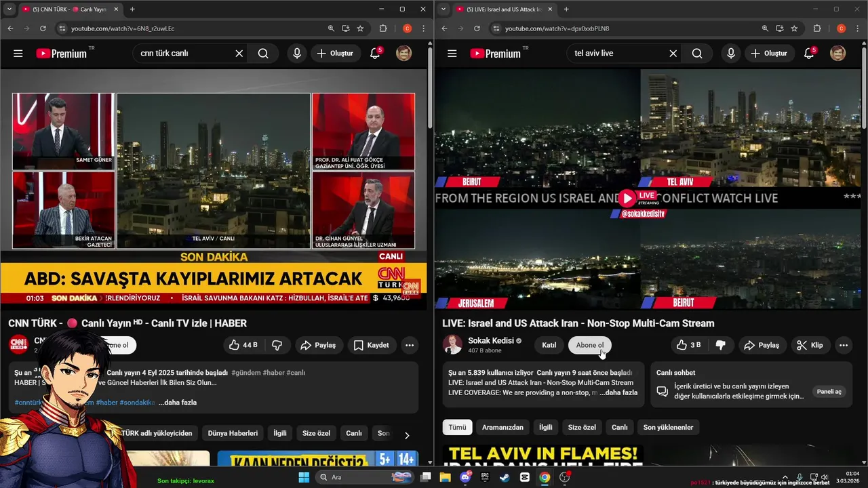The image size is (868, 488).
Task: Clear the 'cnn türk canlı' search text
Action: (239, 54)
